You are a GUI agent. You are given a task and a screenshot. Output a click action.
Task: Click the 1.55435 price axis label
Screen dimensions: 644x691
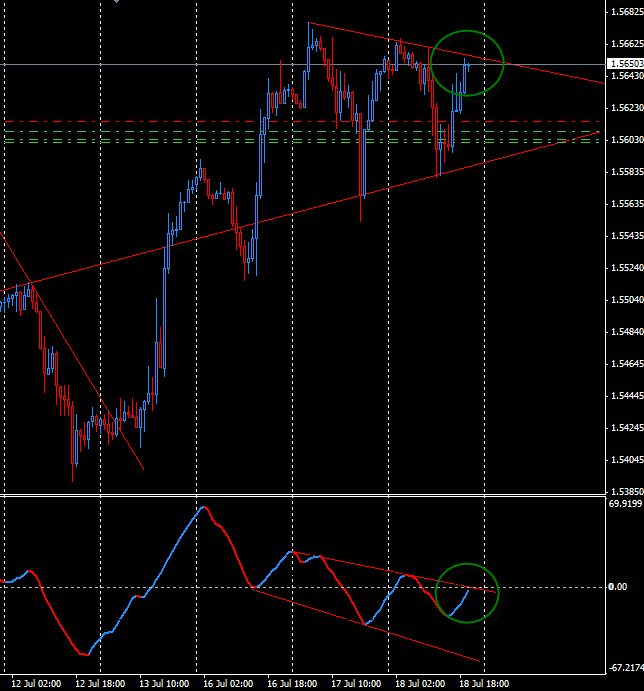click(627, 236)
